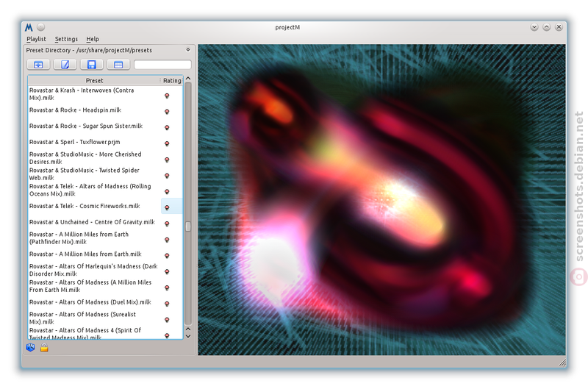Sort by the Rating column header
The image size is (588, 389).
coord(172,80)
